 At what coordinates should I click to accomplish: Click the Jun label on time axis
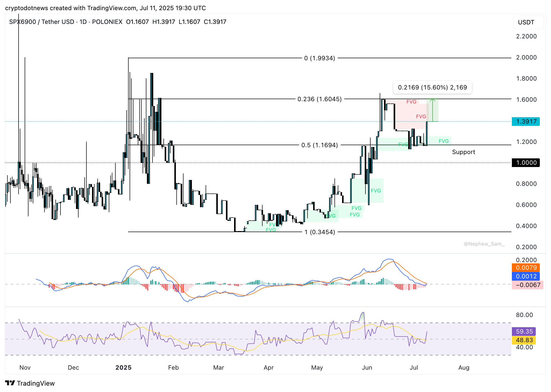coord(367,368)
